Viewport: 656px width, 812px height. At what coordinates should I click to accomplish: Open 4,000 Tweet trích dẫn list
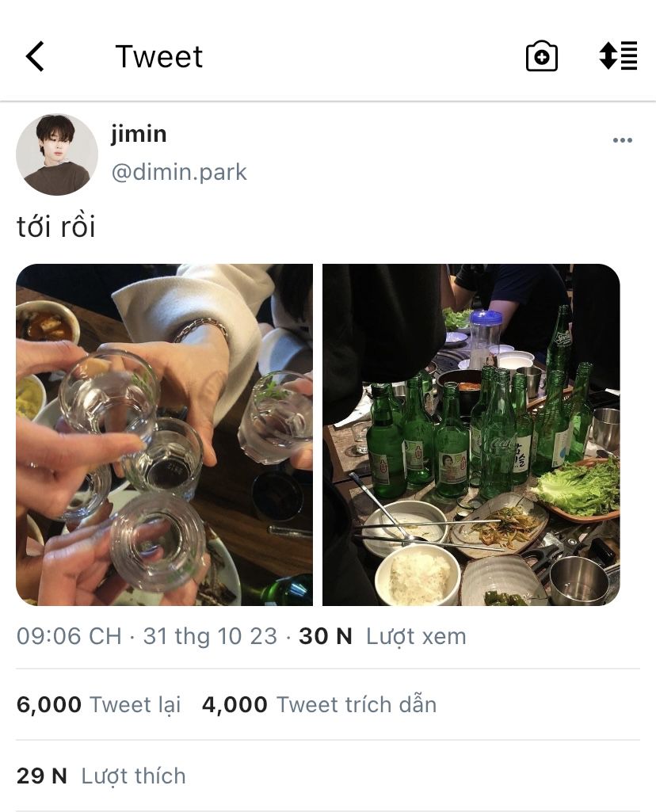[x=319, y=705]
